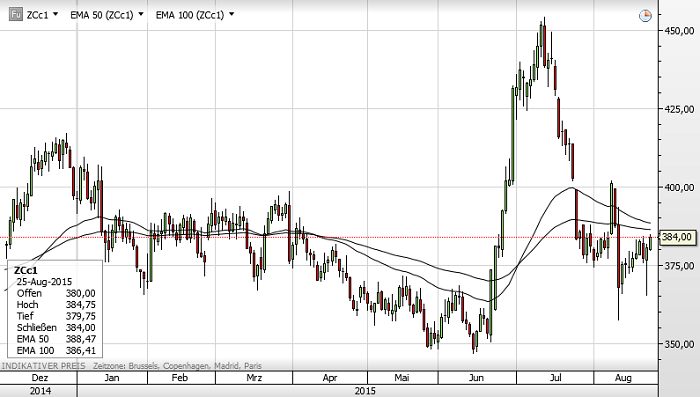The image size is (700, 397).
Task: Click the Offen 380,00 value
Action: coord(81,293)
